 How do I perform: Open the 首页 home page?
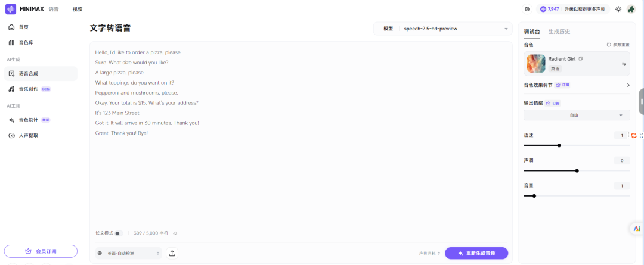(x=41, y=27)
